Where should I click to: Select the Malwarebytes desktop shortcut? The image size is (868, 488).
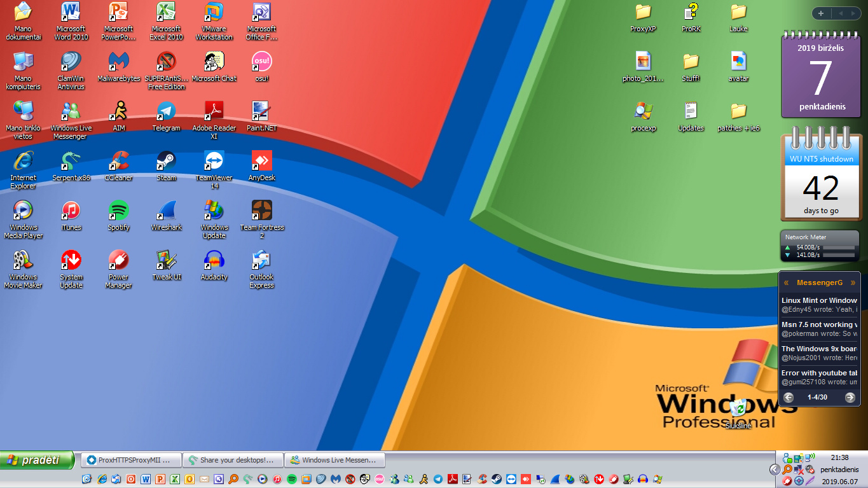click(118, 67)
